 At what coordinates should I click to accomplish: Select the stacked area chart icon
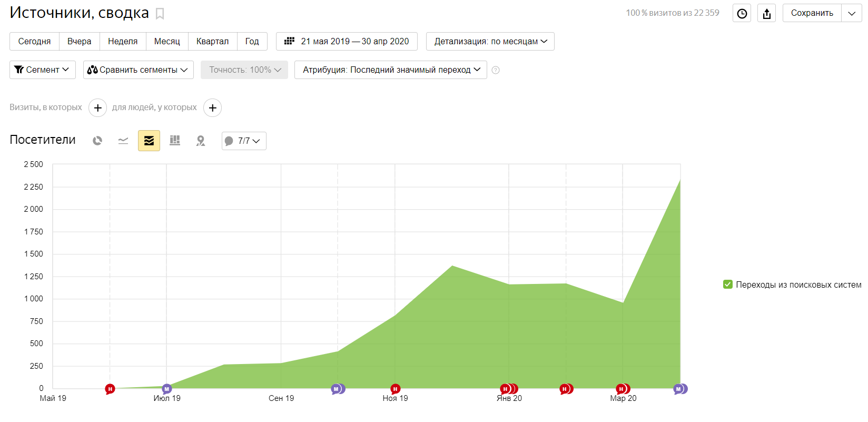[x=149, y=141]
